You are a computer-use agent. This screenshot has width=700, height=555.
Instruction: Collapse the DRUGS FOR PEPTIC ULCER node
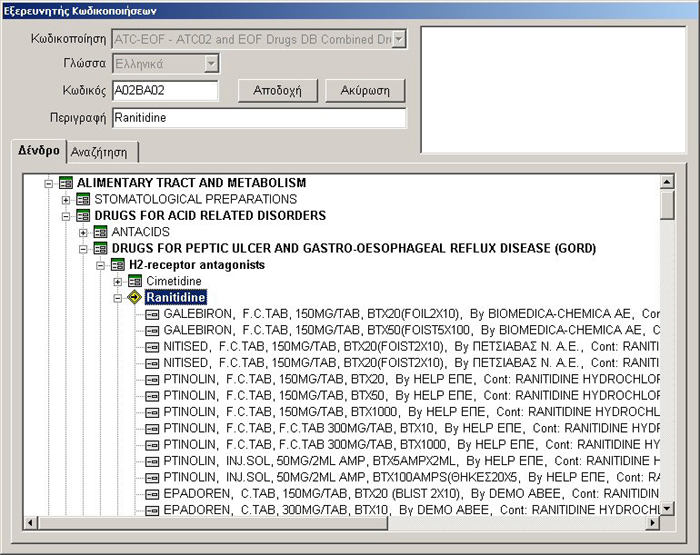point(83,249)
